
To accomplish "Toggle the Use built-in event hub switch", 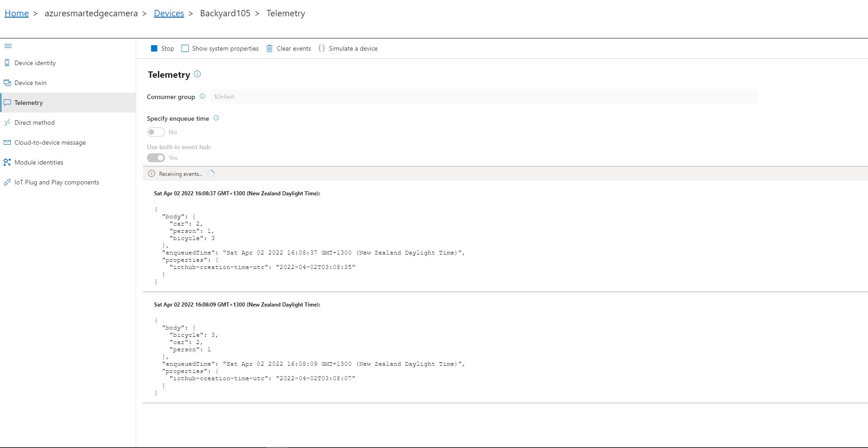I will click(156, 158).
